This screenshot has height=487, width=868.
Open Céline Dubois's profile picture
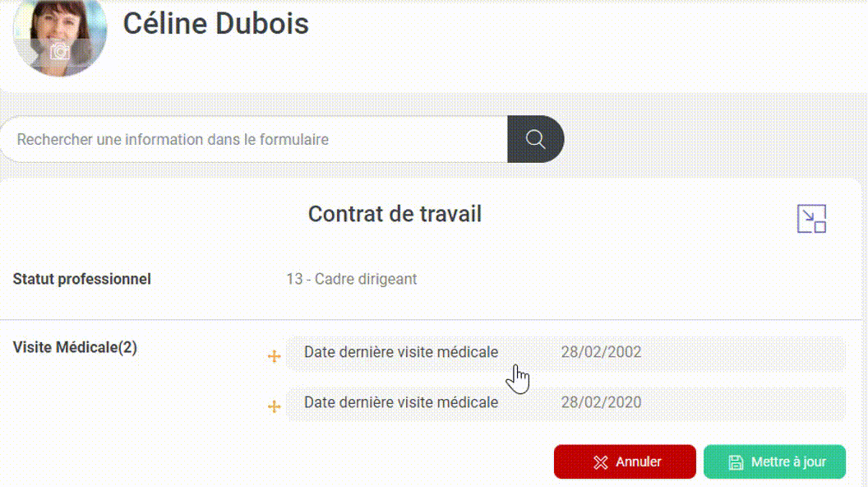[60, 36]
